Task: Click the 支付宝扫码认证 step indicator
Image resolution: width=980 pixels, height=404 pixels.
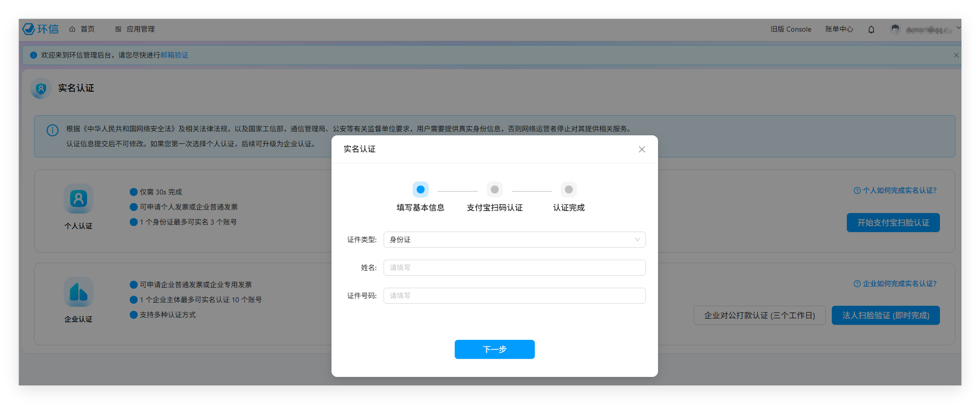Action: pyautogui.click(x=494, y=190)
